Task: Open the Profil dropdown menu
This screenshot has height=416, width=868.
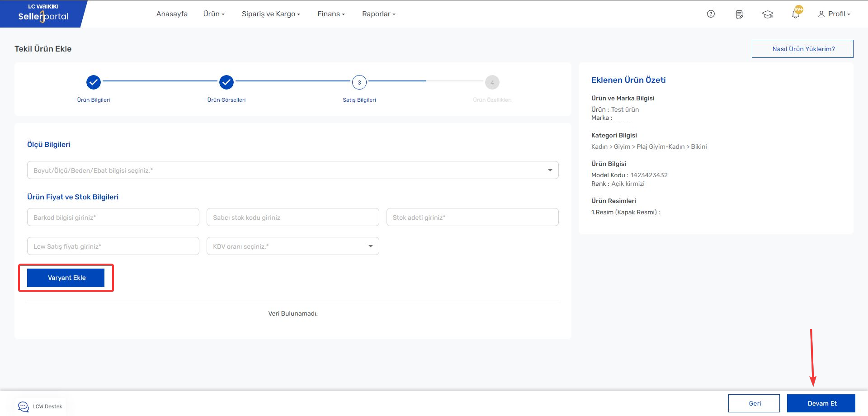Action: point(834,14)
